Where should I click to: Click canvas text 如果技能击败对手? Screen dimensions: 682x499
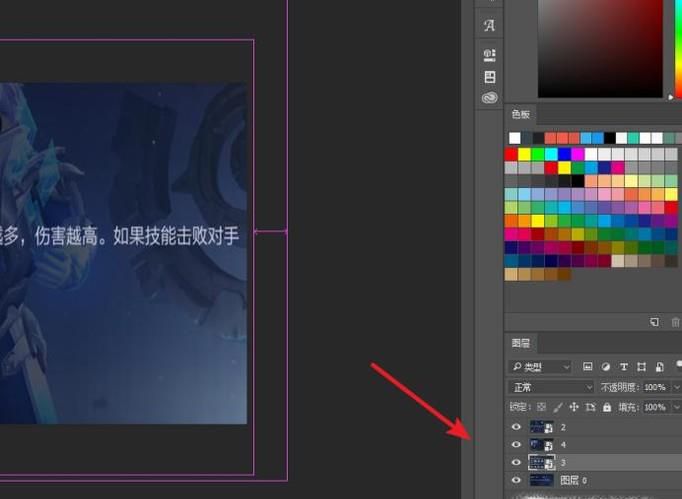tap(176, 236)
